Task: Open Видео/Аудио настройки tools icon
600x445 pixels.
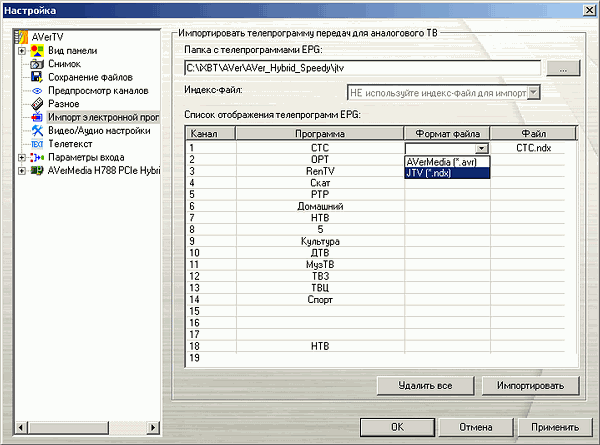Action: (x=37, y=130)
